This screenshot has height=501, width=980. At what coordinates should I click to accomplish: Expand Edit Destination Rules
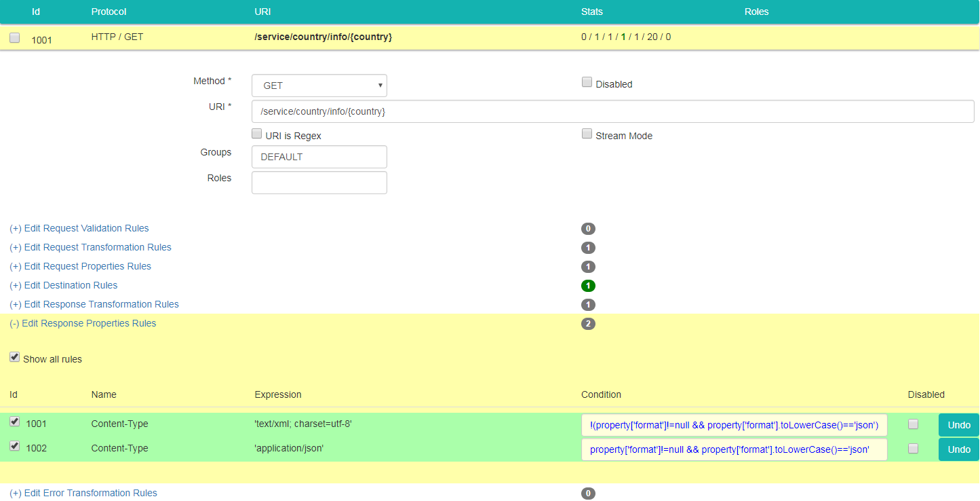click(64, 285)
